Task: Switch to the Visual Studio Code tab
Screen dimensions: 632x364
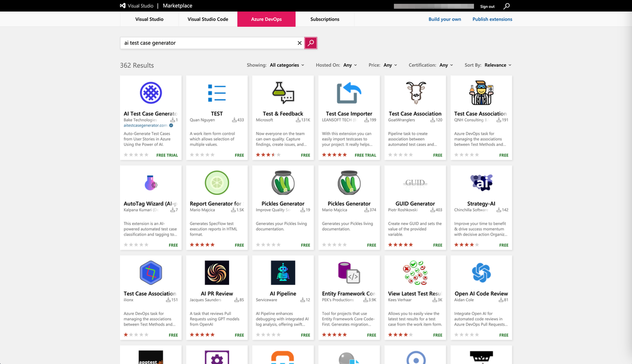Action: click(208, 19)
